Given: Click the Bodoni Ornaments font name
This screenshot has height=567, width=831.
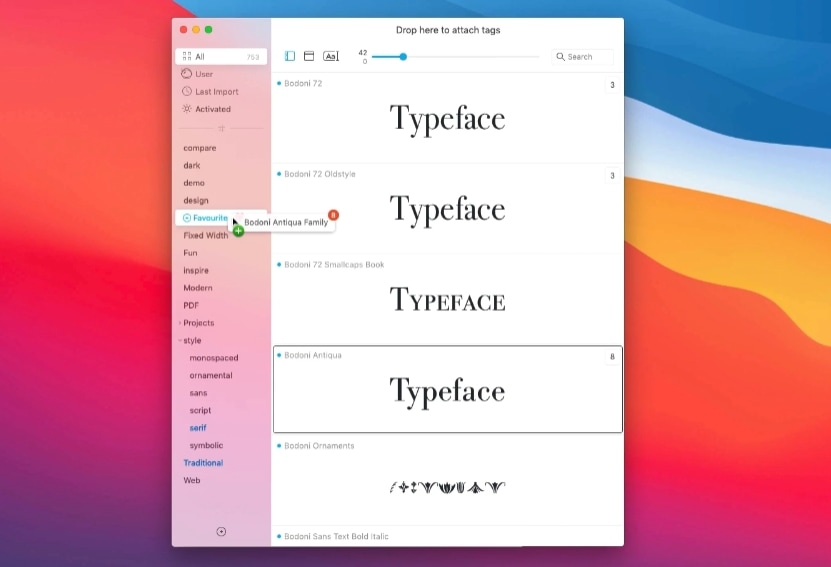Looking at the screenshot, I should tap(319, 446).
